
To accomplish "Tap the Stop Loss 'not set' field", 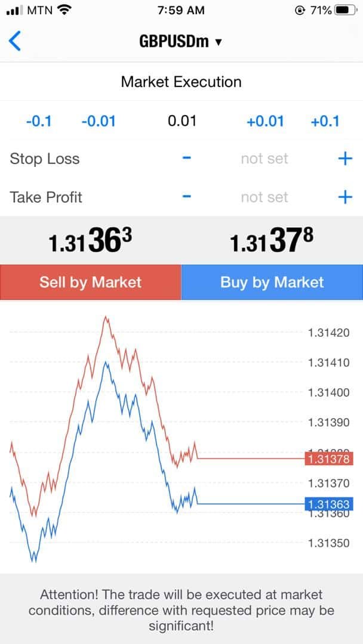I will click(x=264, y=159).
